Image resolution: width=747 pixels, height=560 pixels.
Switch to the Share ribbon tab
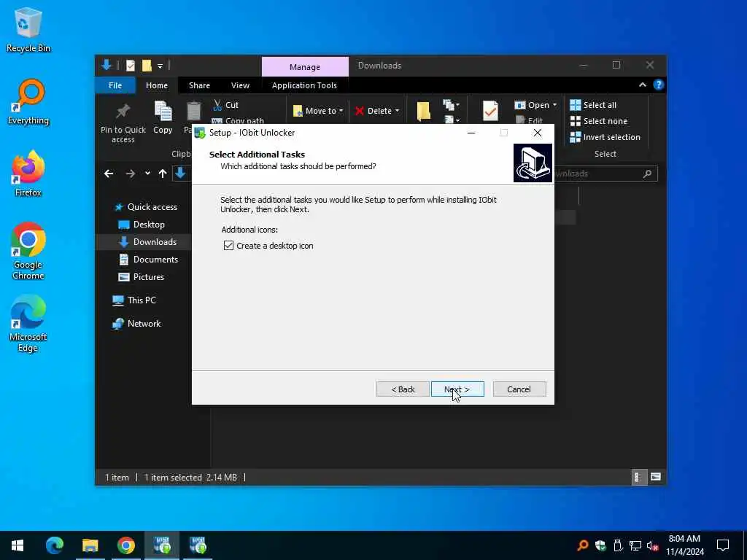click(199, 85)
